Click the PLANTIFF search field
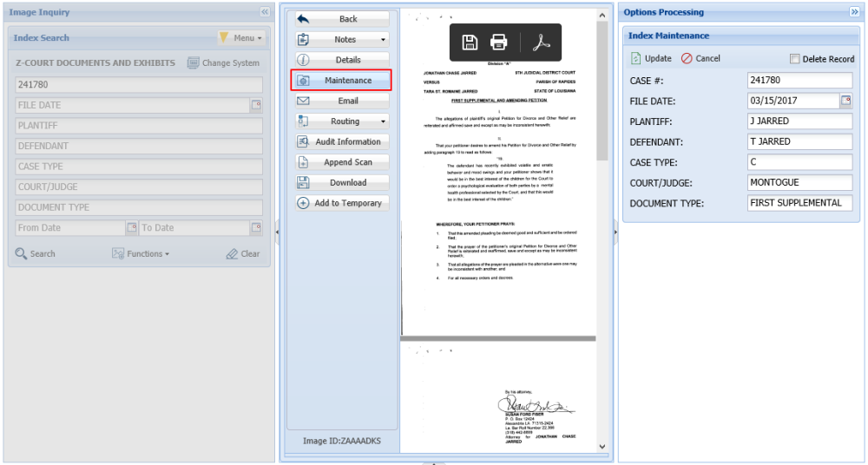Screen dimensions: 868x465 click(139, 126)
